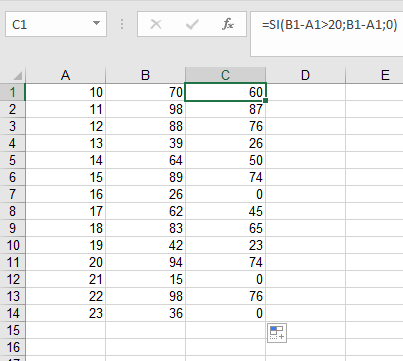Click cell A14 containing 23
Screen dimensions: 403x361
coord(65,313)
